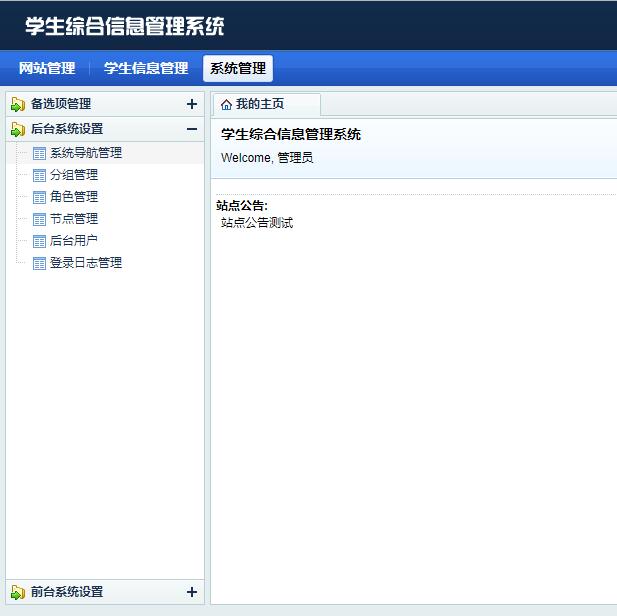This screenshot has width=617, height=616.
Task: Click the table icon next to 分组管理
Action: 39,175
